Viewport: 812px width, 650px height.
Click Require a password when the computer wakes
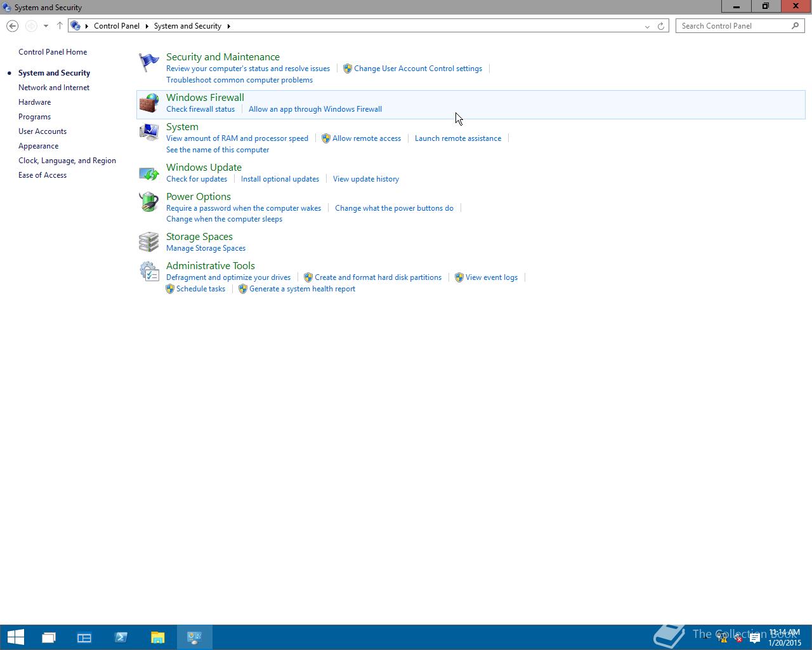click(244, 208)
